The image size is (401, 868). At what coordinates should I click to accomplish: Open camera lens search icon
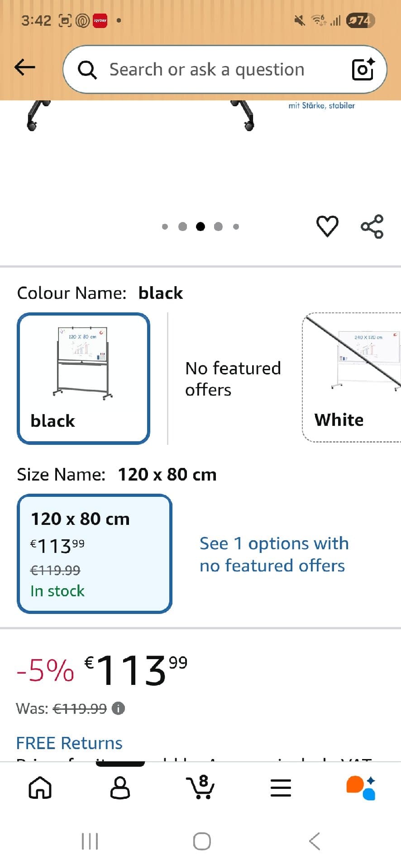coord(363,69)
